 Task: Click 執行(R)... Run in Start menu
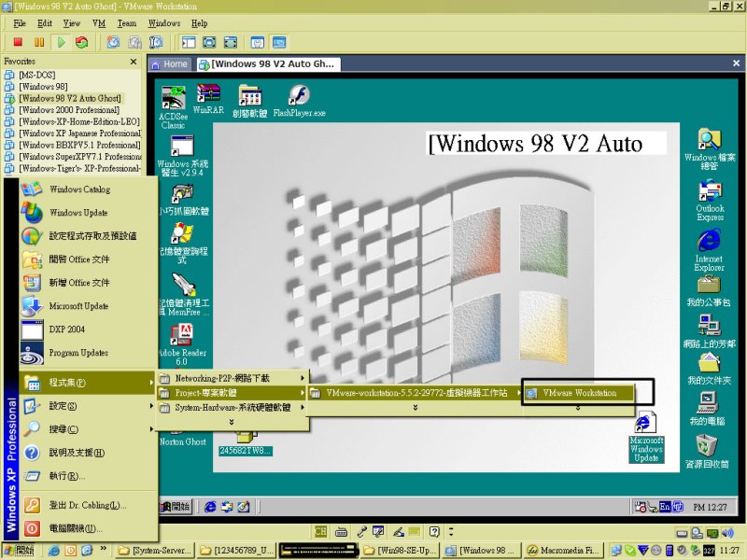coord(88,476)
